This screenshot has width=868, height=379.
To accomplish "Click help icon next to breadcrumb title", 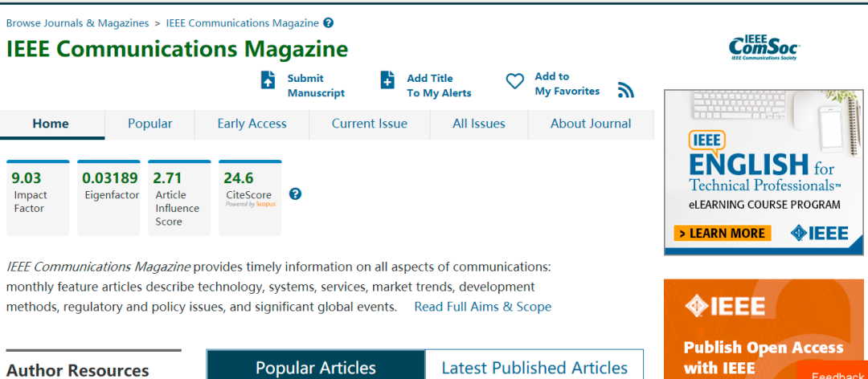I will pyautogui.click(x=329, y=23).
